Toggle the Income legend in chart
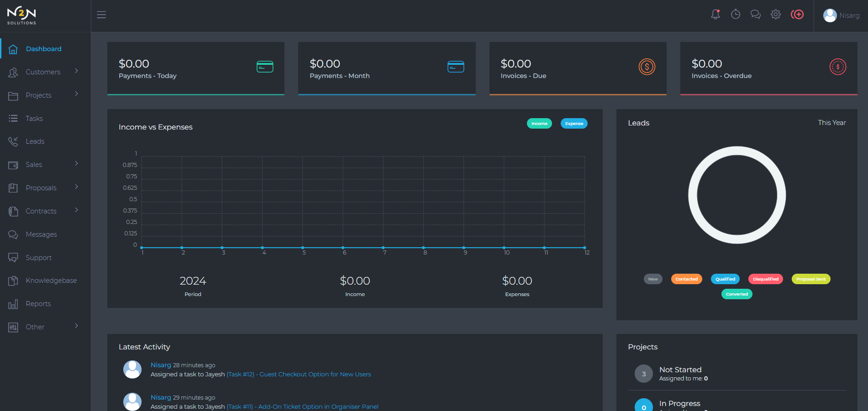Image resolution: width=868 pixels, height=411 pixels. 539,124
